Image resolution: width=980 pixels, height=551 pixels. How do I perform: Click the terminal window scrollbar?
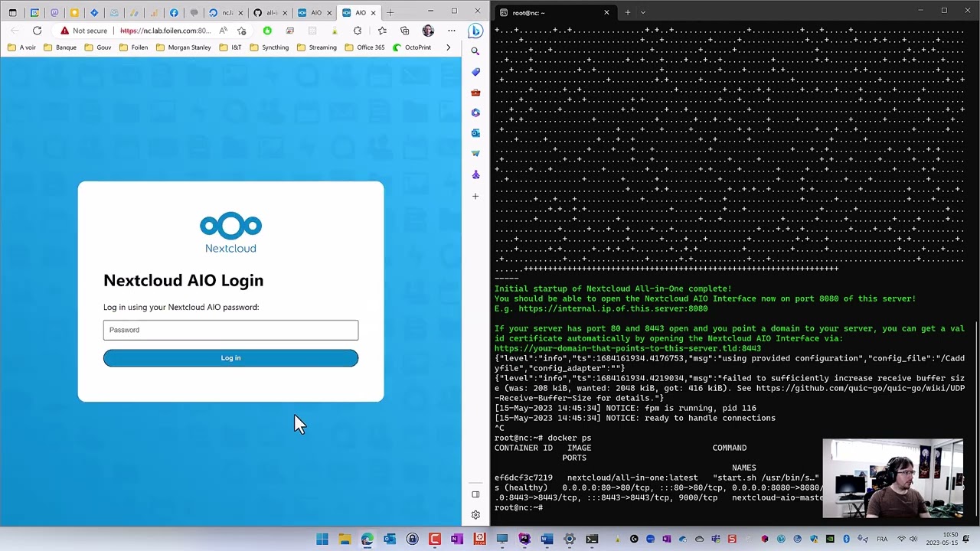click(x=975, y=419)
